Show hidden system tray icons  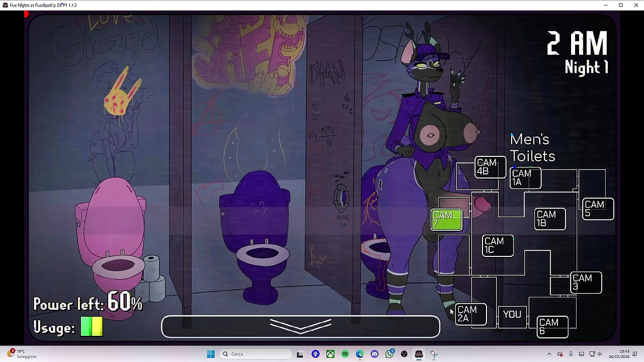[549, 354]
